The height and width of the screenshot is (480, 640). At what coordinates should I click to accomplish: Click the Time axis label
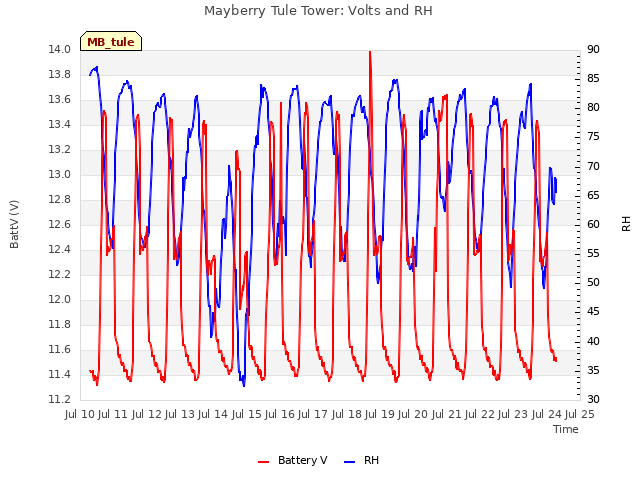[x=566, y=429]
